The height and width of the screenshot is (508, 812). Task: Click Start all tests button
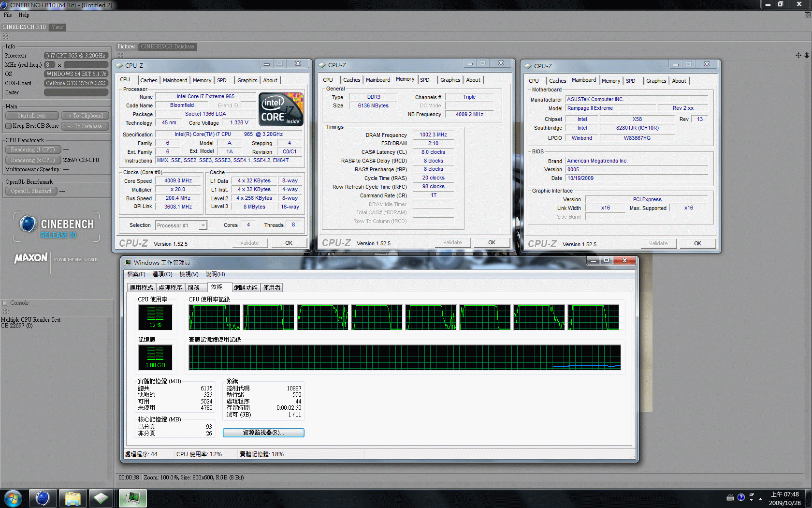pos(31,116)
